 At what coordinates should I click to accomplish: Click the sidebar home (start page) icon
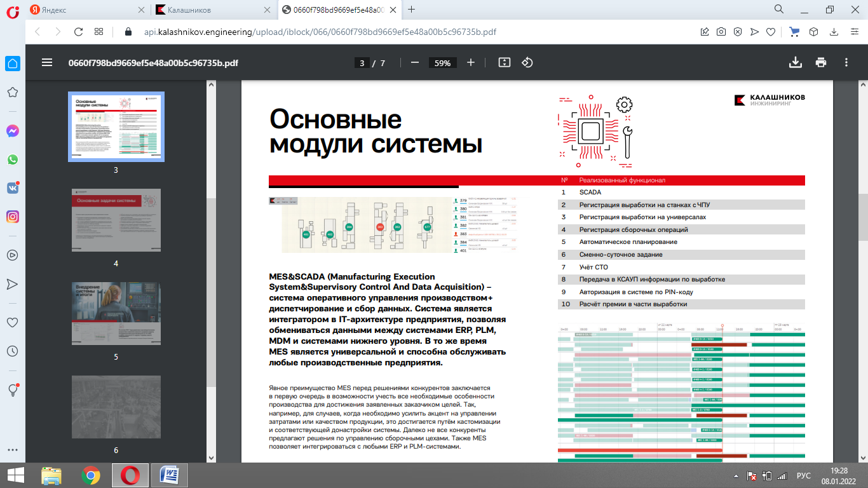(13, 64)
